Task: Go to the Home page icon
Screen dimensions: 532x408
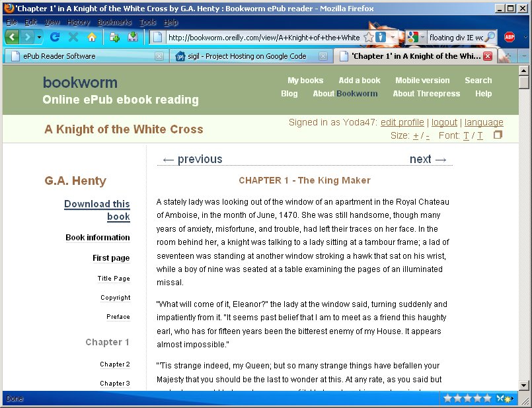Action: pyautogui.click(x=92, y=37)
